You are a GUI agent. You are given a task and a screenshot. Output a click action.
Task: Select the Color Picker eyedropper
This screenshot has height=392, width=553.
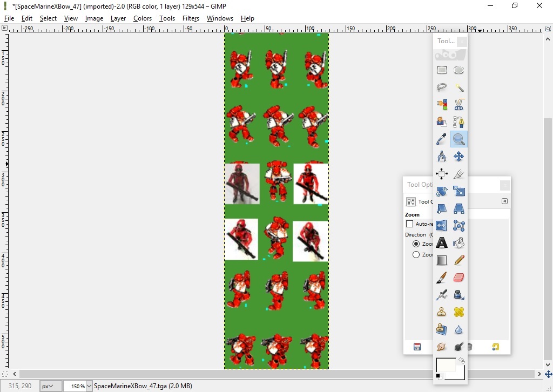[x=442, y=139]
